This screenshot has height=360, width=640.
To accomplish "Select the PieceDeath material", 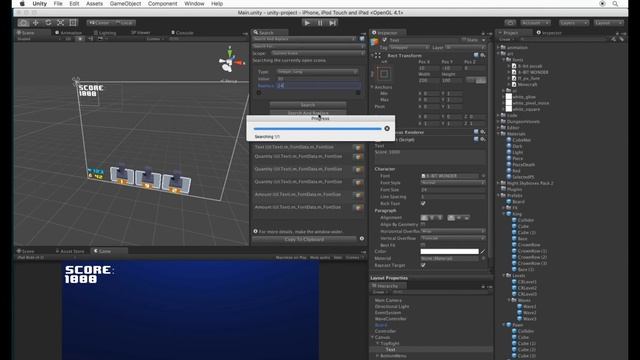I will pos(523,164).
